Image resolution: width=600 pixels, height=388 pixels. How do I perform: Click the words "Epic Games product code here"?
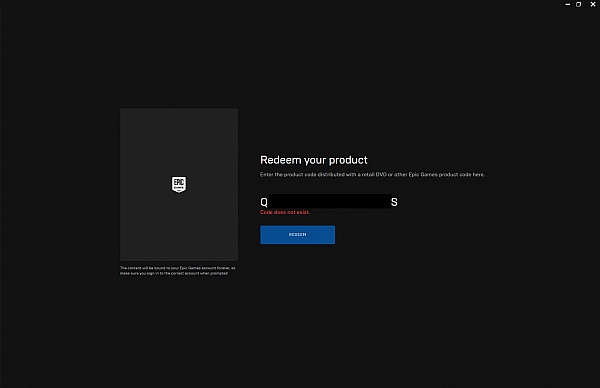tap(446, 174)
